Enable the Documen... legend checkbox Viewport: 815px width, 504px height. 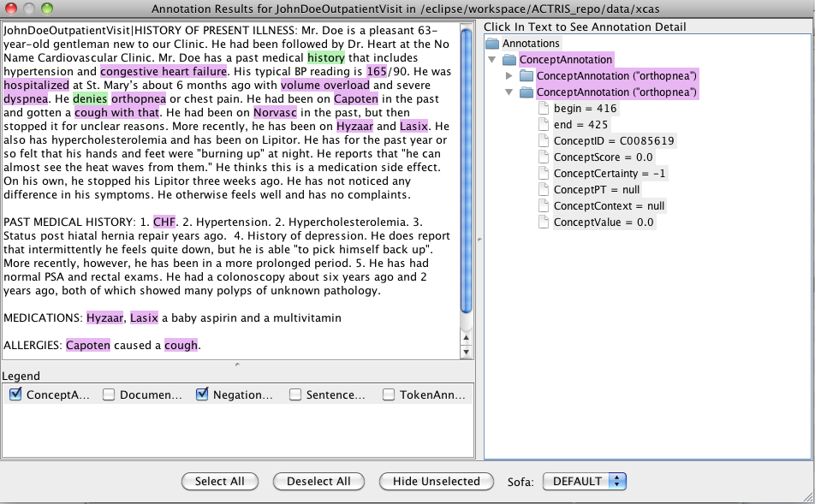click(x=109, y=394)
